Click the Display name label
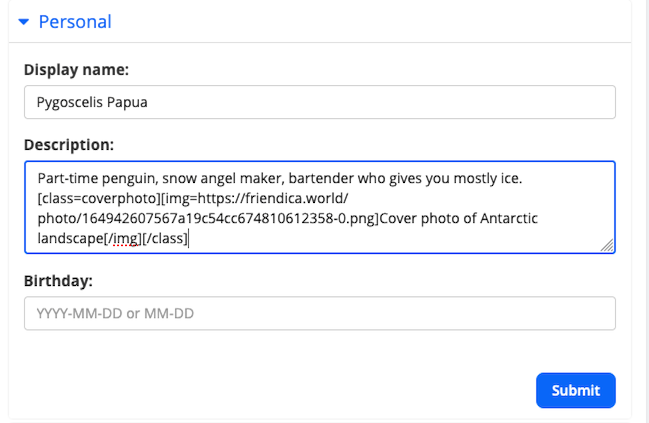 click(76, 70)
